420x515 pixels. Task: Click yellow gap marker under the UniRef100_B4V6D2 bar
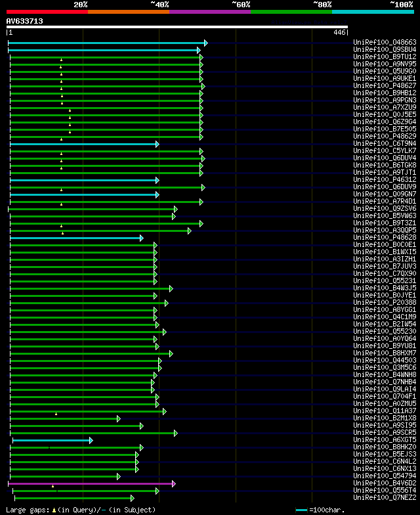click(x=52, y=486)
